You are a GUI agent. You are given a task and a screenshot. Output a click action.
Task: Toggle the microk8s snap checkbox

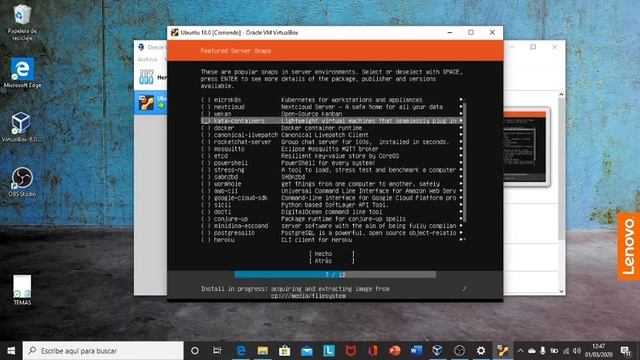click(x=206, y=100)
